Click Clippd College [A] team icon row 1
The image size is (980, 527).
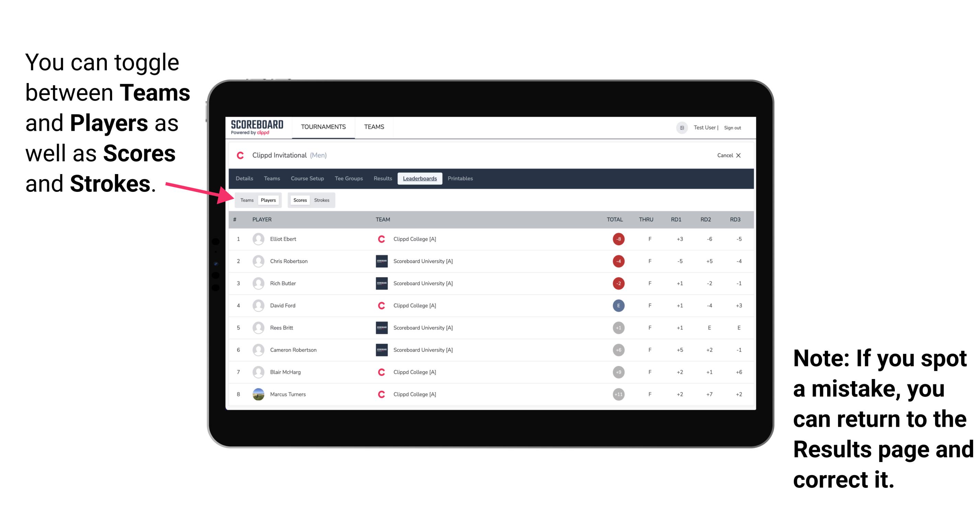pyautogui.click(x=380, y=239)
